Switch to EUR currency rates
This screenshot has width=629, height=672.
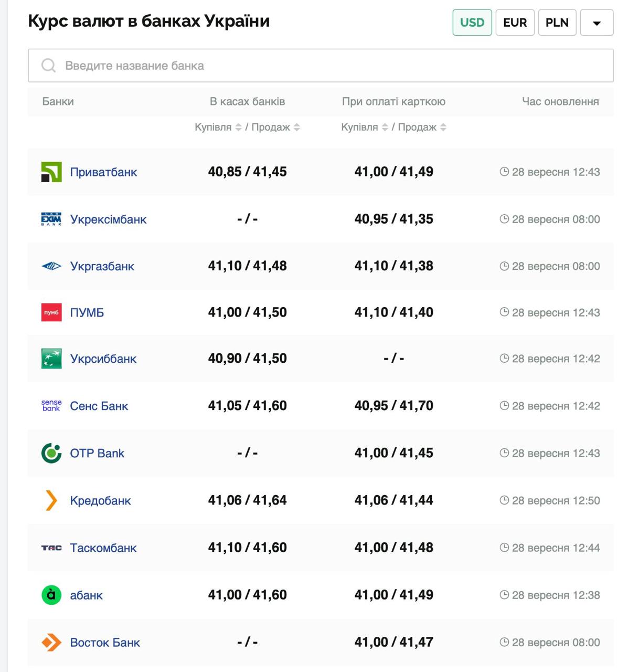515,23
